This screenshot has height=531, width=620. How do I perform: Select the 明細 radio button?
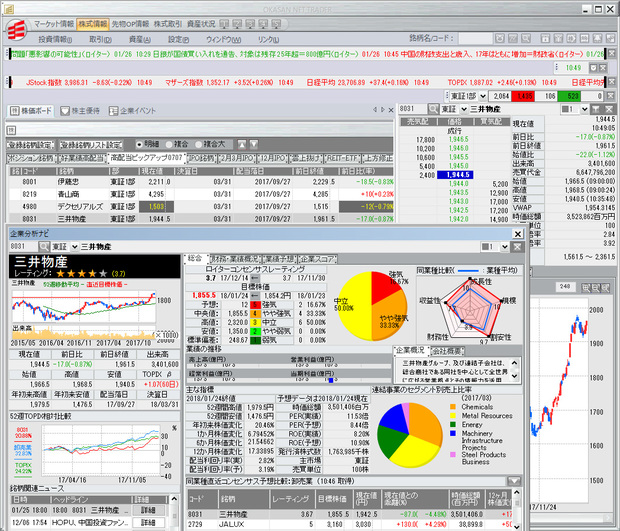(139, 144)
